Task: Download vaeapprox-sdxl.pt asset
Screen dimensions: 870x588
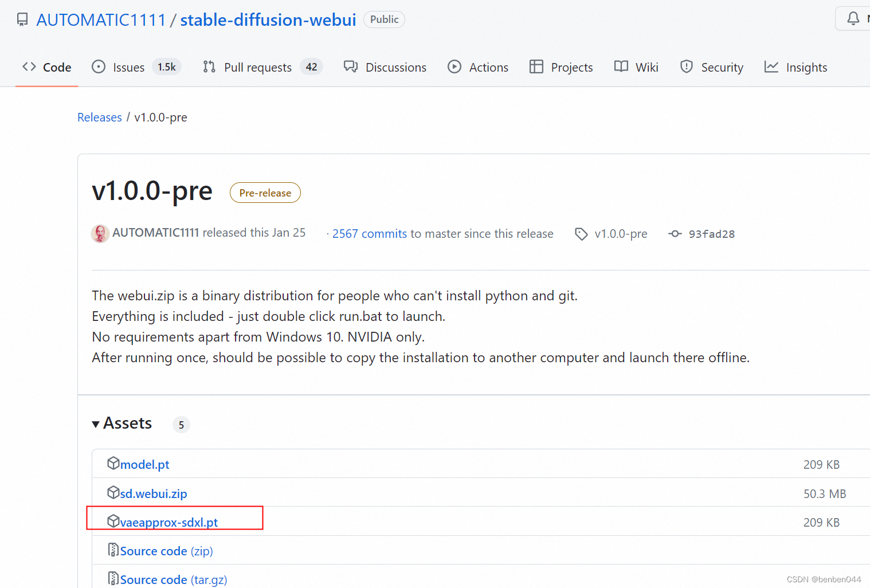Action: 169,523
